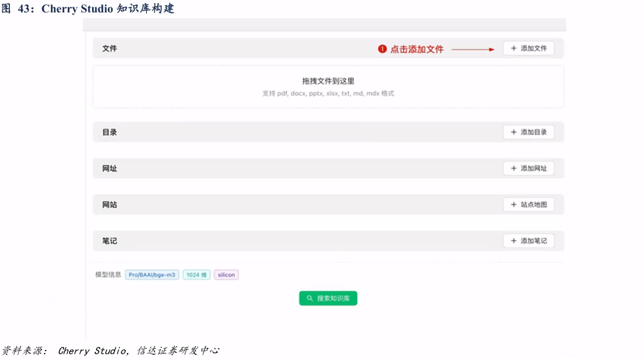Click the 模型信息 label
Viewport: 644px width, 358px height.
[x=108, y=275]
